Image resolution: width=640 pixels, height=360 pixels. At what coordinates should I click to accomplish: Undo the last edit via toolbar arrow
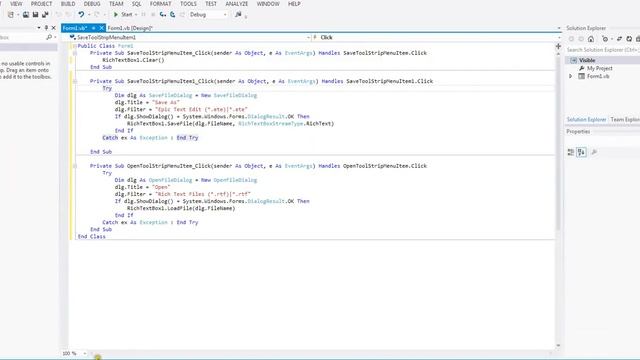coord(81,15)
